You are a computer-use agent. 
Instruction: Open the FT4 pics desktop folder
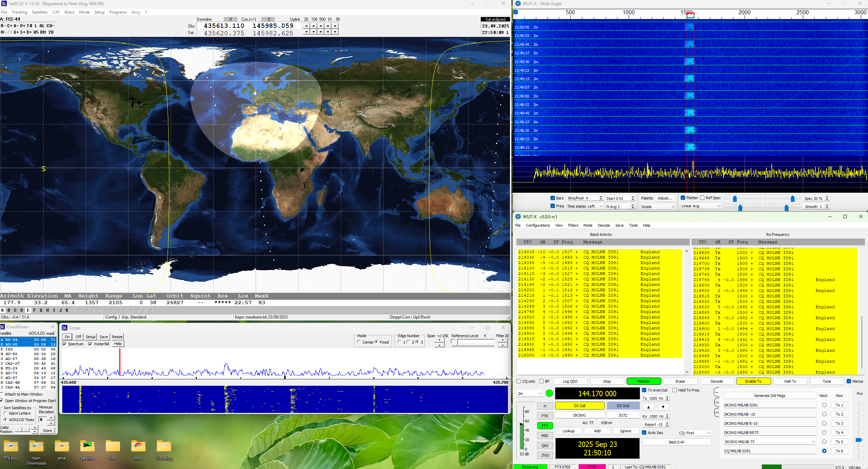pyautogui.click(x=11, y=447)
